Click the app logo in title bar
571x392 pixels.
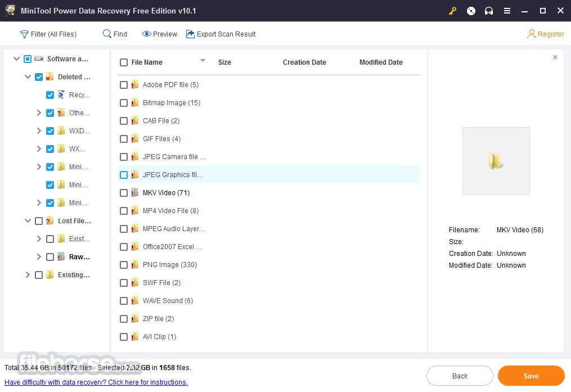10,11
